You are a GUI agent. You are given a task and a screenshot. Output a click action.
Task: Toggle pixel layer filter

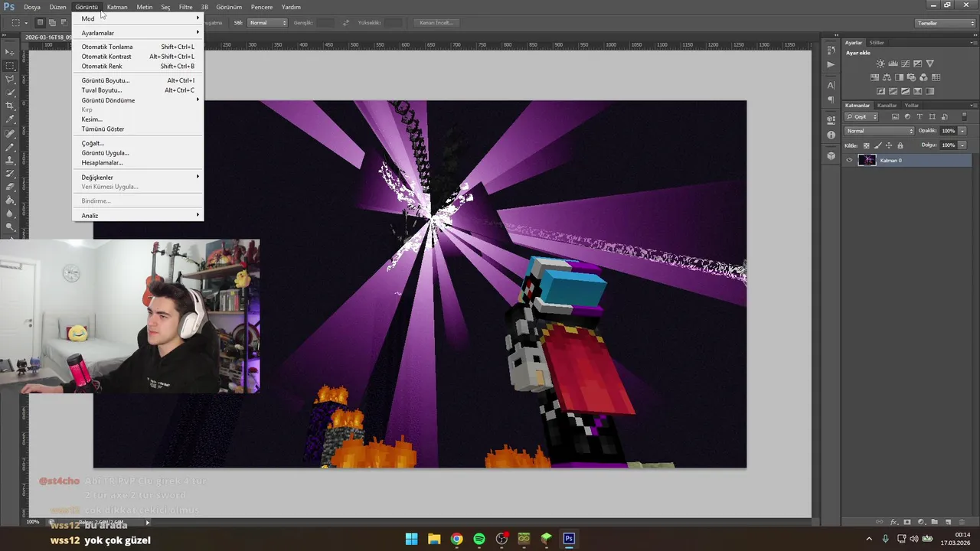pos(895,116)
